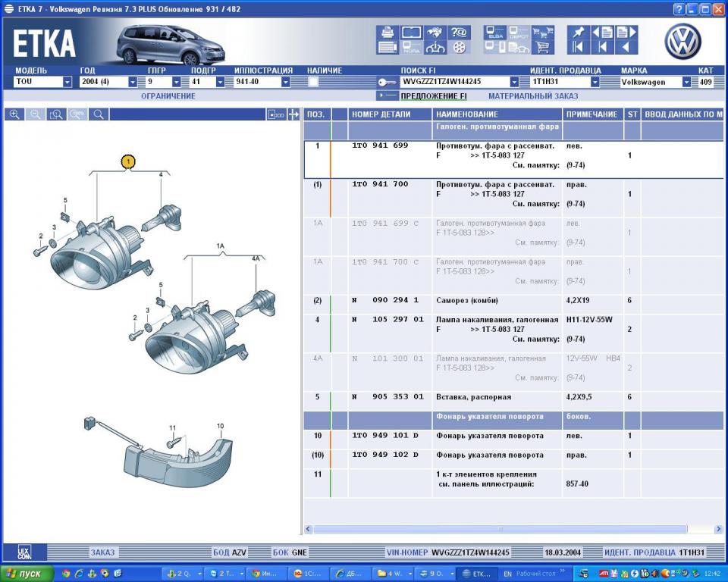Screen dimensions: 728x582
Task: Click the single-bar previous arrow icon
Action: coord(603,47)
